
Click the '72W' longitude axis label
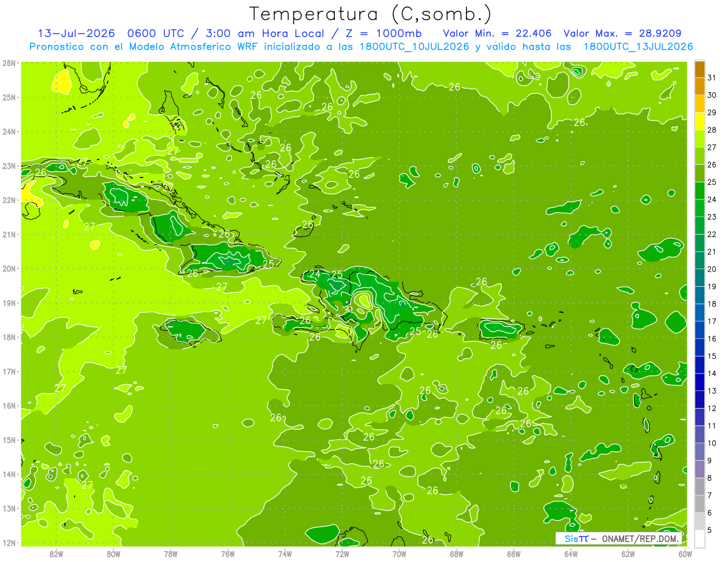(342, 554)
